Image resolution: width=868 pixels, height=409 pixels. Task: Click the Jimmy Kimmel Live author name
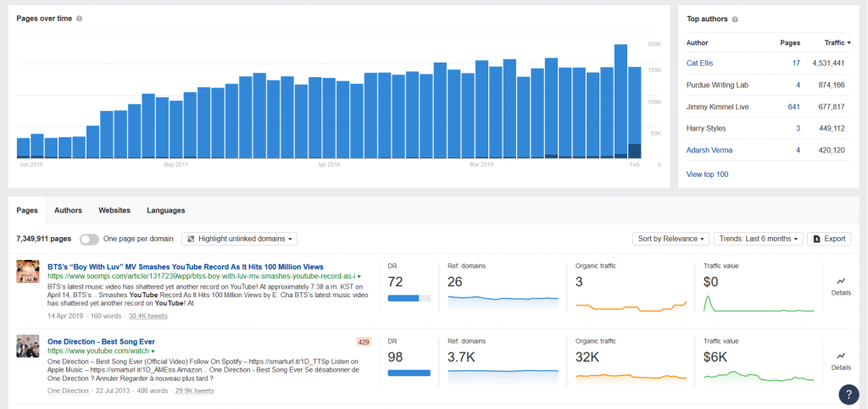(717, 108)
